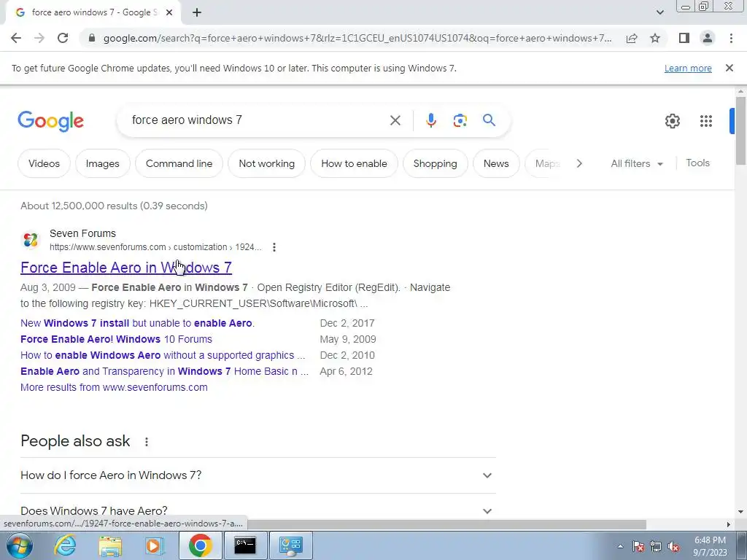Open the taskbar clock showing 6:48 PM

point(710,546)
